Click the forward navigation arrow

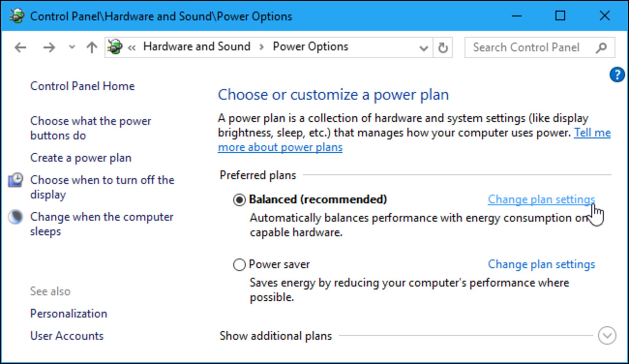[48, 47]
